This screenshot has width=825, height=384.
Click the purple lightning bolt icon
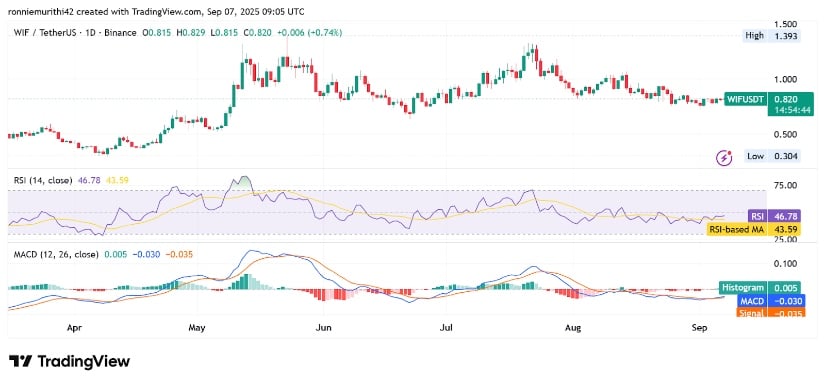click(x=725, y=157)
